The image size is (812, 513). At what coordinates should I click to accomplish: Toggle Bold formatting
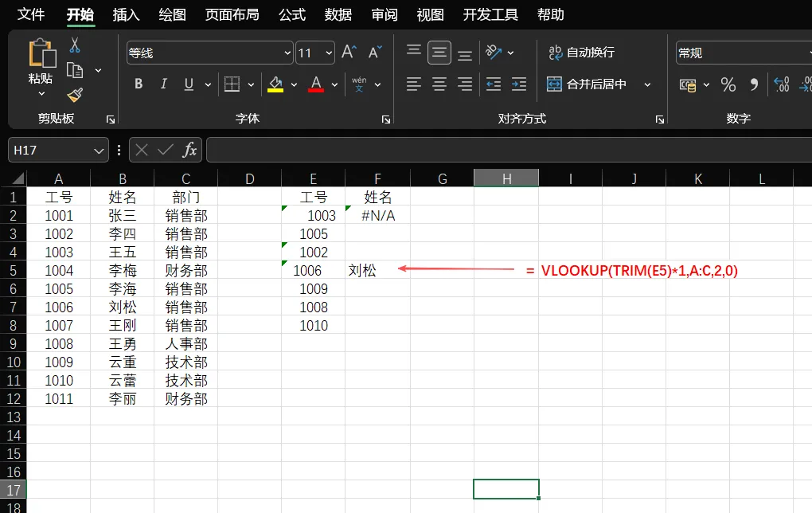tap(139, 84)
